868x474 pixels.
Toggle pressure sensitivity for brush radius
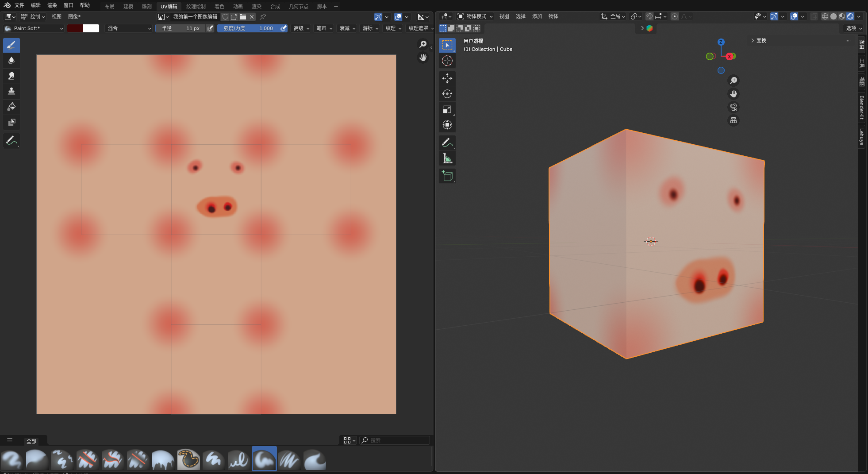pyautogui.click(x=211, y=28)
